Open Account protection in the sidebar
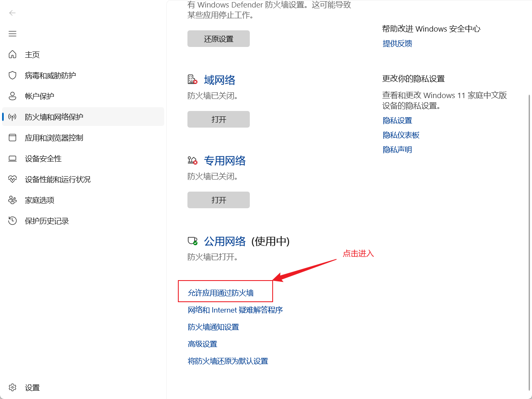This screenshot has height=399, width=532. [12, 96]
